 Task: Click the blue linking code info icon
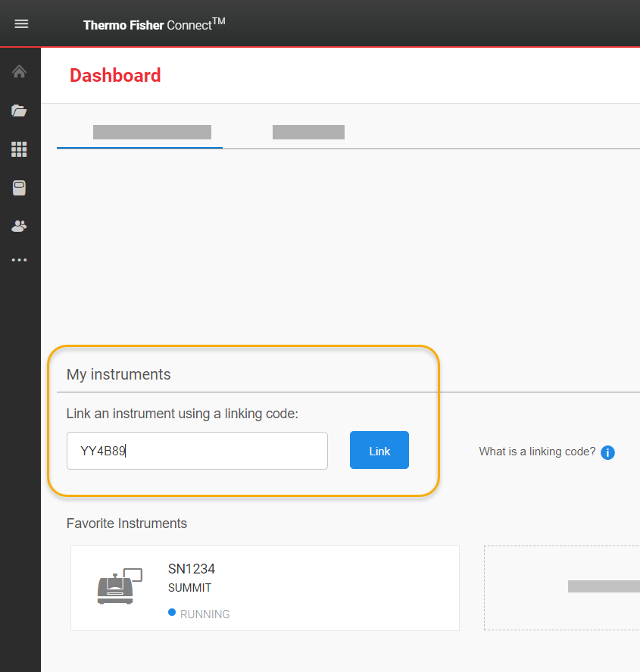607,452
